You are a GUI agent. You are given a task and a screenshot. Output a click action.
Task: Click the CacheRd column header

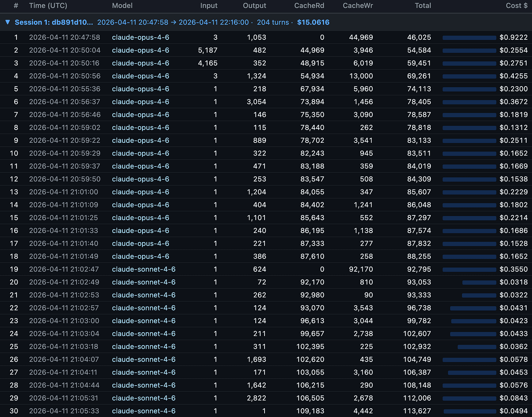(x=309, y=5)
